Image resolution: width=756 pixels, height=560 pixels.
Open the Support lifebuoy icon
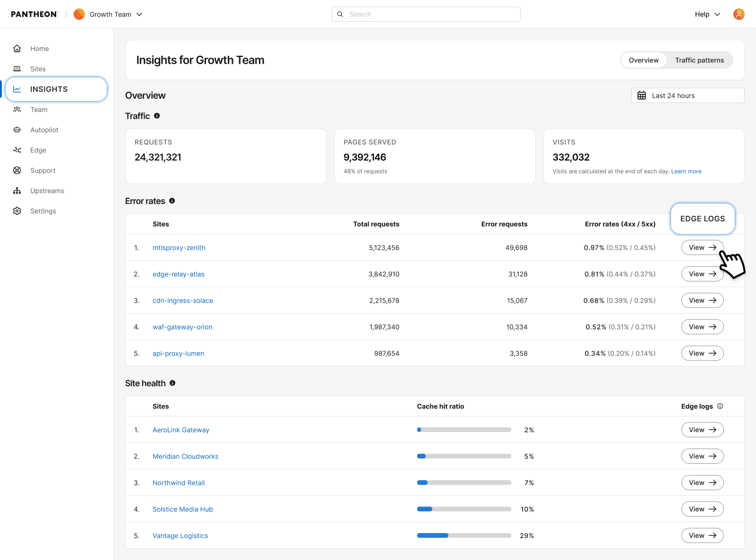pos(17,170)
